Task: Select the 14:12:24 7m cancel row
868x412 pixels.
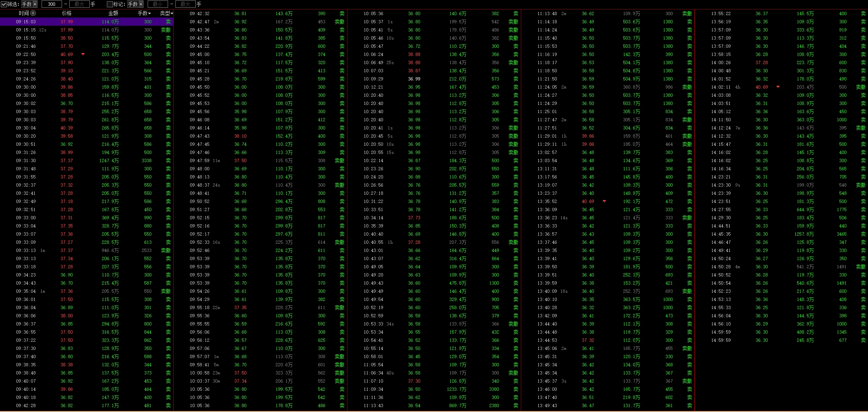Action: tap(782, 128)
